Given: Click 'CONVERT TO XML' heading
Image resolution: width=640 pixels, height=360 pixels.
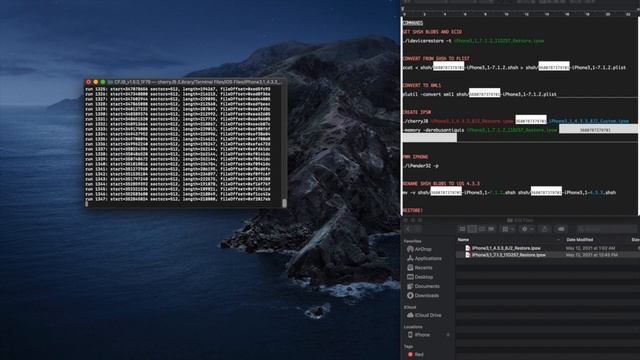Looking at the screenshot, I should [422, 85].
